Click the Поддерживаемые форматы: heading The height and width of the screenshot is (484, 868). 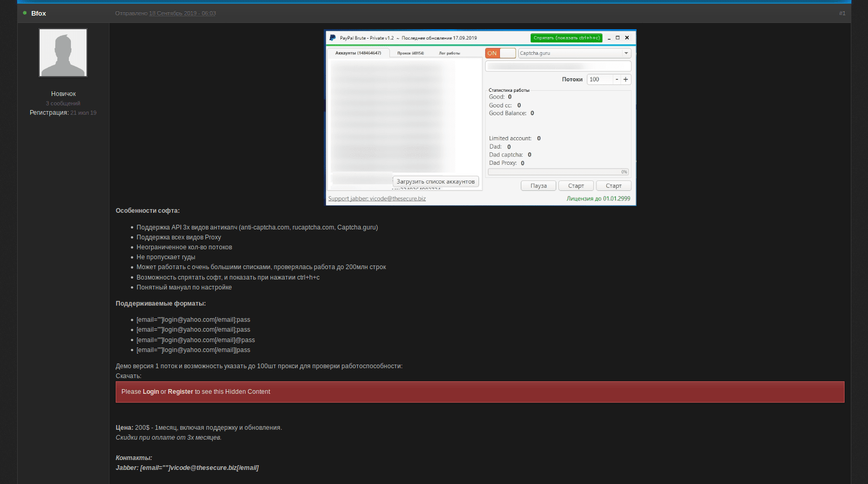pyautogui.click(x=161, y=304)
